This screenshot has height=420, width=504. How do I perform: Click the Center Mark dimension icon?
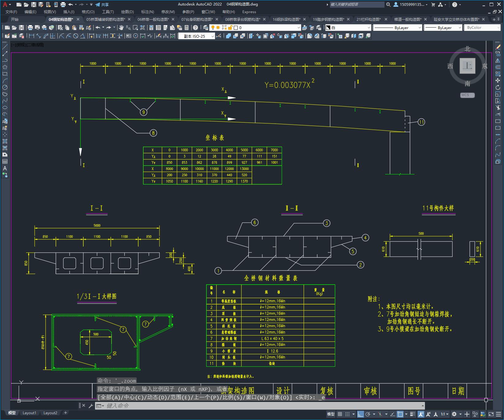point(136,36)
